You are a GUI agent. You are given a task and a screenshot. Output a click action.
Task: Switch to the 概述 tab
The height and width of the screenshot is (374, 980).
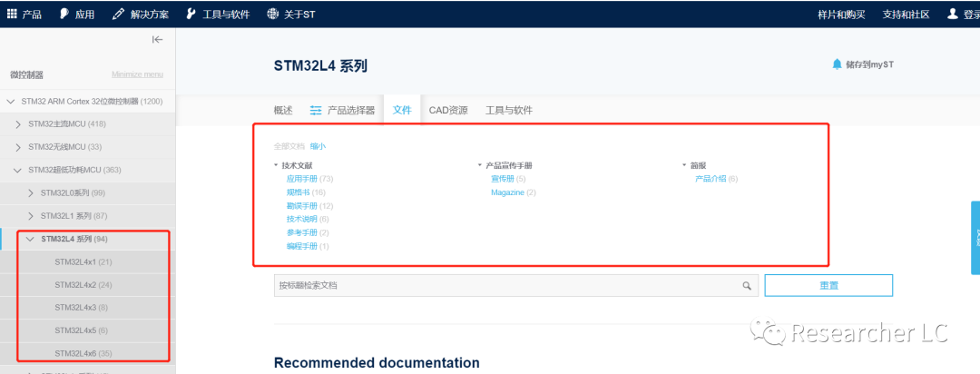tap(283, 110)
